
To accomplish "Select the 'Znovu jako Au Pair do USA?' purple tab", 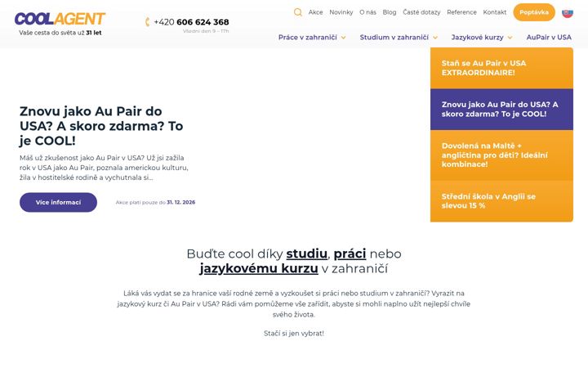I will click(x=501, y=110).
